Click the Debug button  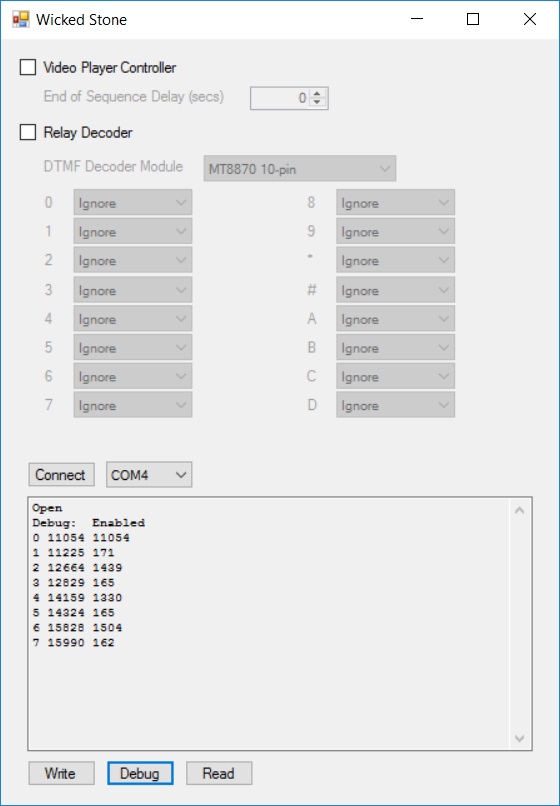[140, 773]
